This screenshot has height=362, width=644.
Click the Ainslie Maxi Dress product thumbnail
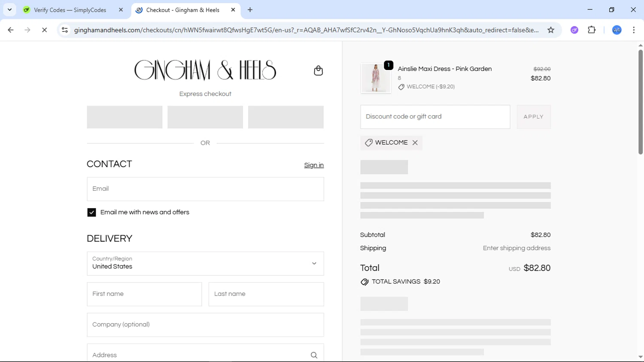tap(376, 78)
